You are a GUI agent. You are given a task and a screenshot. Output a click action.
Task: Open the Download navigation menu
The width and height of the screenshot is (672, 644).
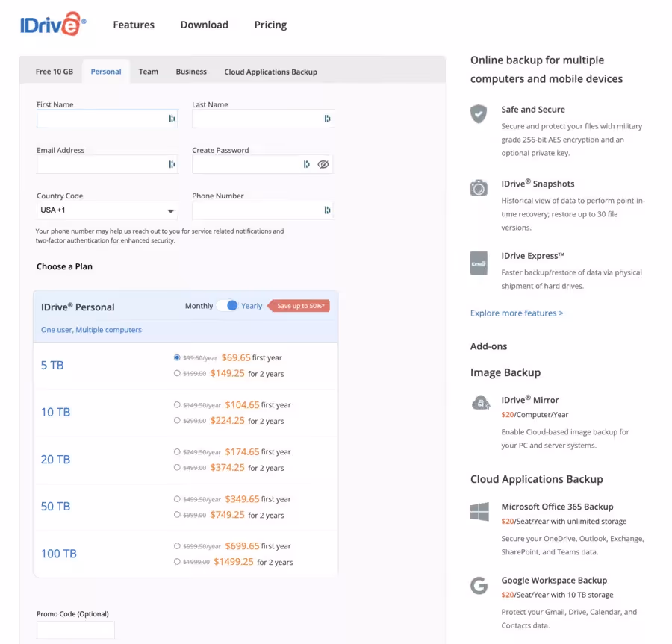tap(205, 25)
